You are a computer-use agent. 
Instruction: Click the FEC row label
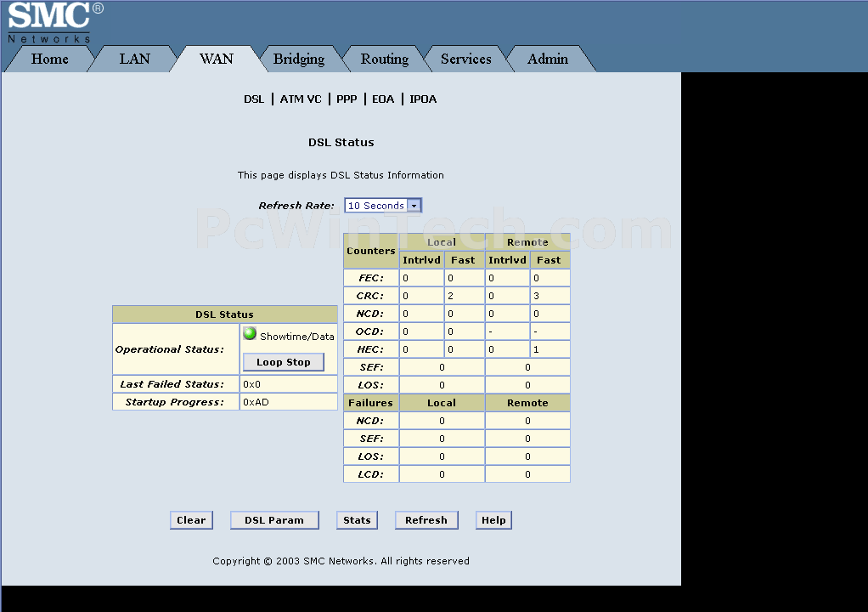pyautogui.click(x=371, y=278)
